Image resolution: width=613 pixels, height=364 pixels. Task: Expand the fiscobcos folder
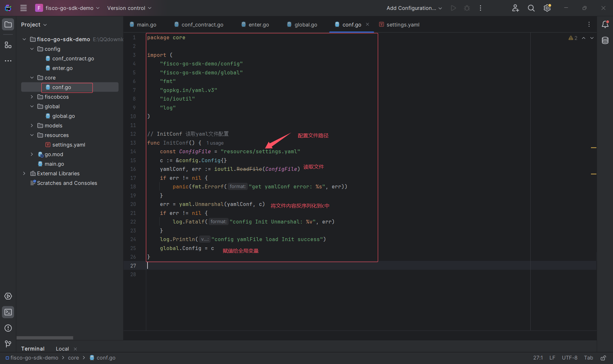32,97
